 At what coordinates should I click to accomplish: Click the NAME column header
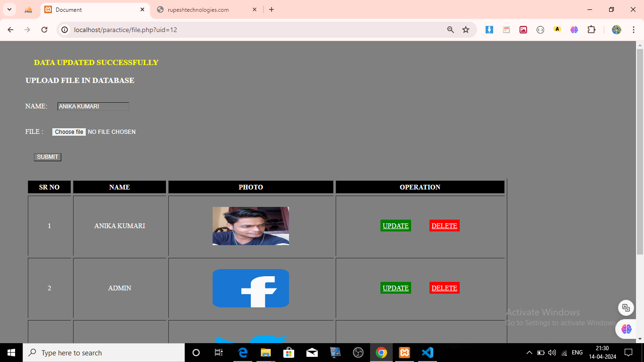120,187
